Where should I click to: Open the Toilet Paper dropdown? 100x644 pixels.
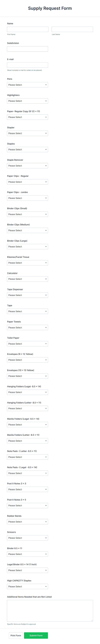click(28, 344)
